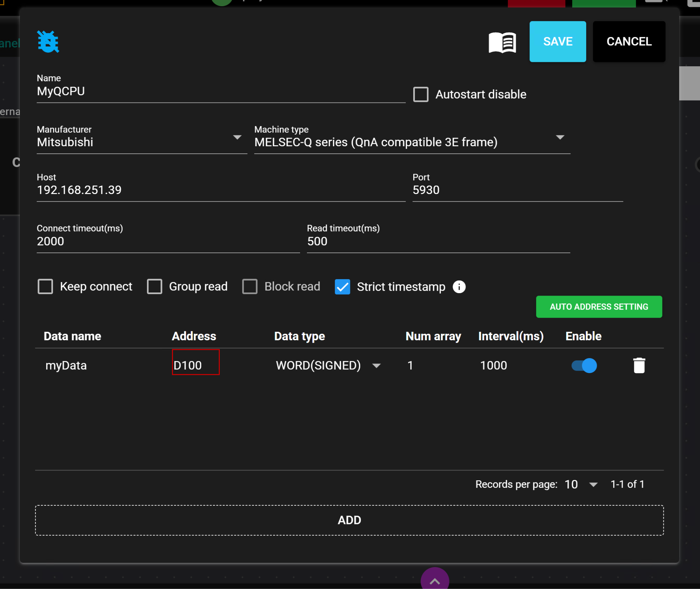Viewport: 700px width, 589px height.
Task: Click the ADD row button
Action: (349, 520)
